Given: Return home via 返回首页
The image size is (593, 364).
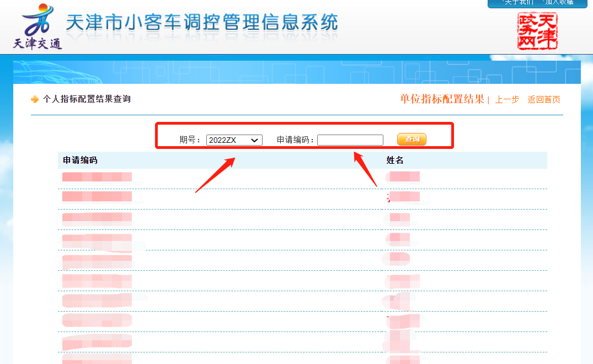Looking at the screenshot, I should [543, 100].
